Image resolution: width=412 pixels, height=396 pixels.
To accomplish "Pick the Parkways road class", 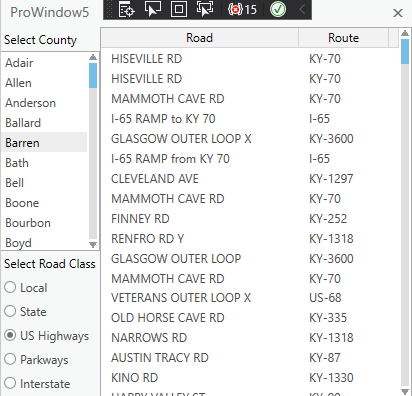I will tap(36, 360).
